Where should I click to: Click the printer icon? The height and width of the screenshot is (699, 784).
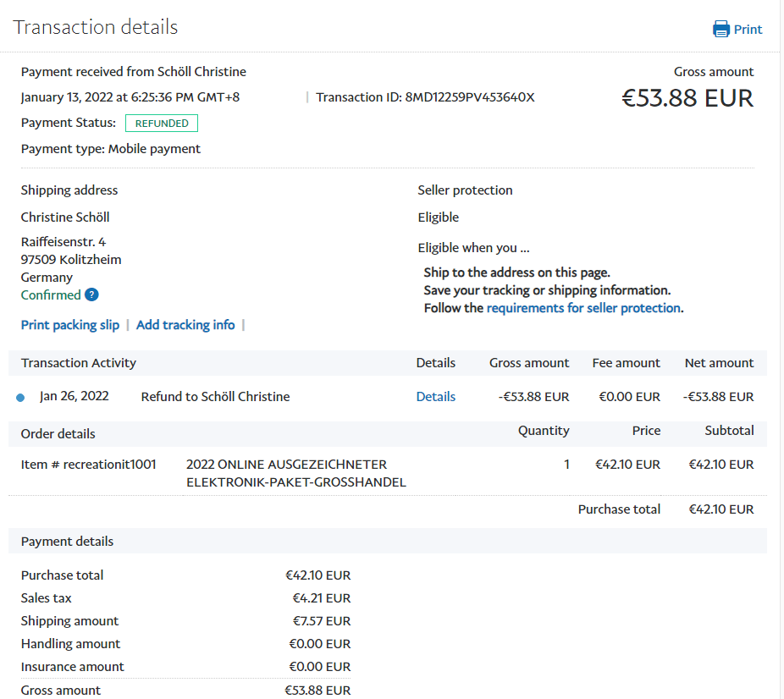721,30
